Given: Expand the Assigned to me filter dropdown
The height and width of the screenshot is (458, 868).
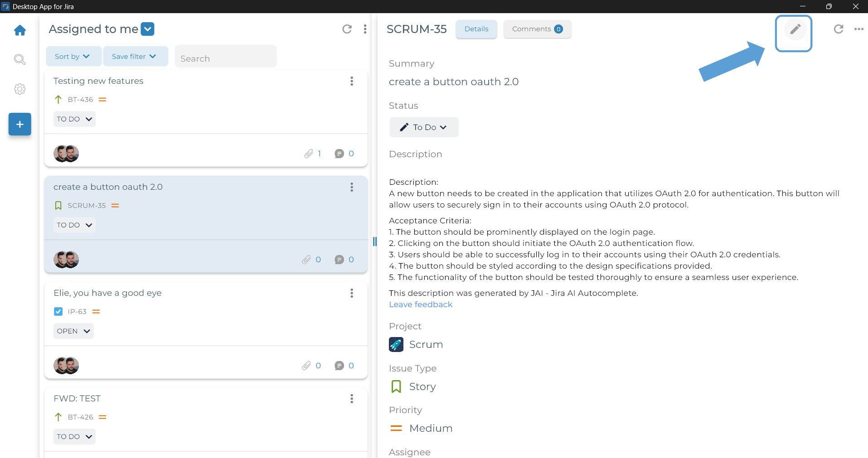Looking at the screenshot, I should [148, 29].
